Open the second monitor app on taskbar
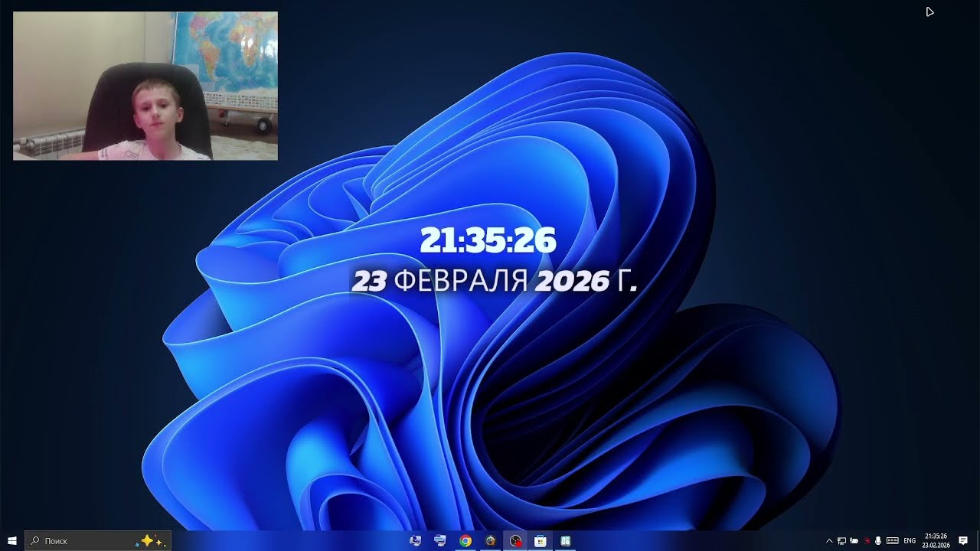 click(440, 540)
